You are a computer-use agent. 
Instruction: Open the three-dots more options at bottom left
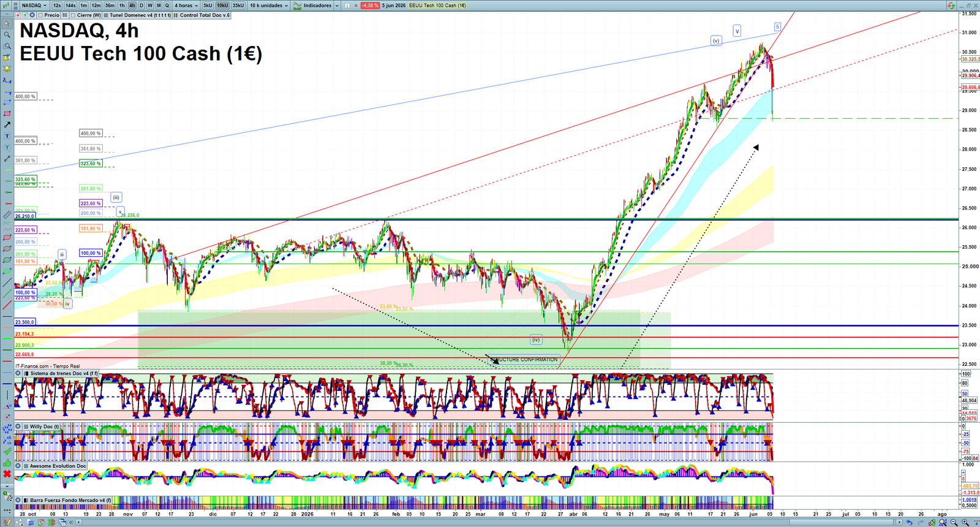tap(7, 510)
